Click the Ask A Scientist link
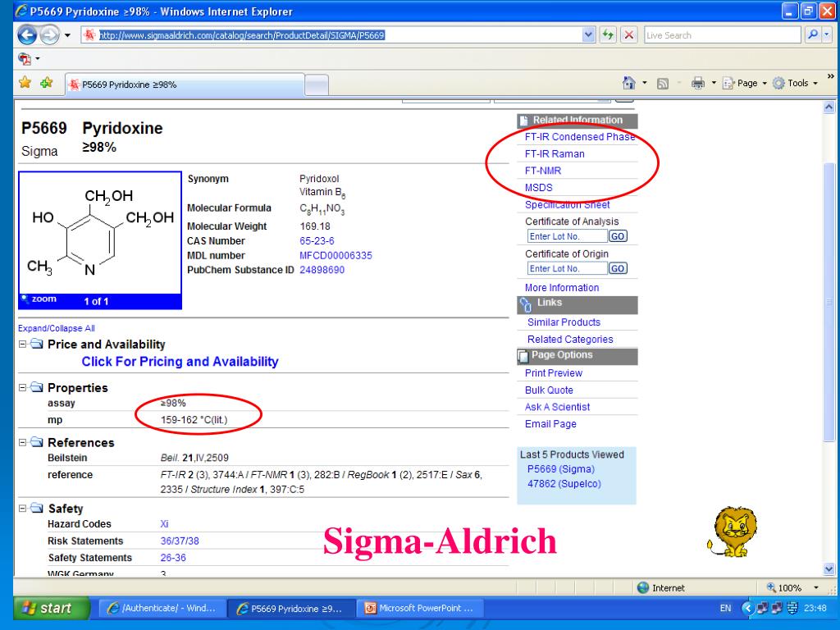 click(x=557, y=407)
